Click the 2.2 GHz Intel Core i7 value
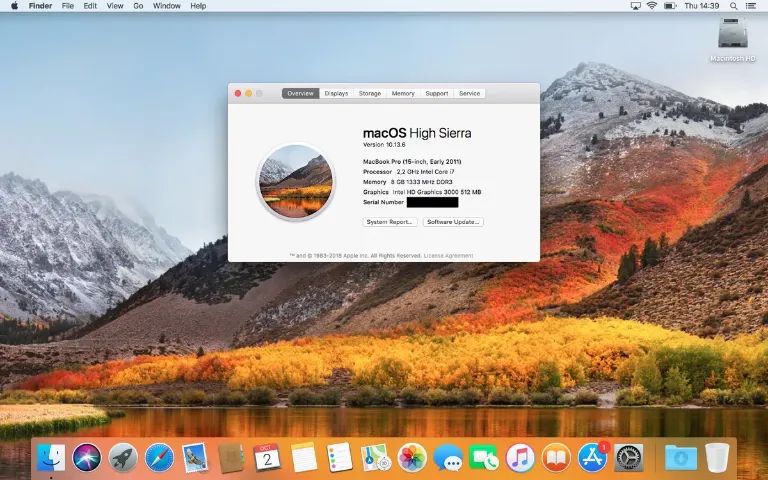Viewport: 768px width, 480px height. [x=426, y=172]
